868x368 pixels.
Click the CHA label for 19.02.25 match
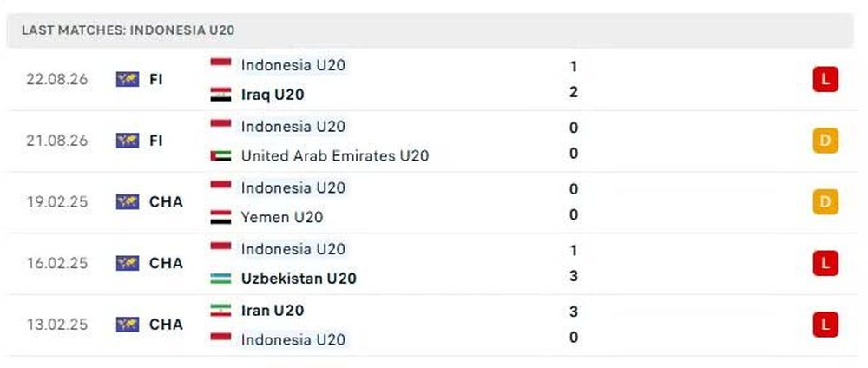[166, 202]
